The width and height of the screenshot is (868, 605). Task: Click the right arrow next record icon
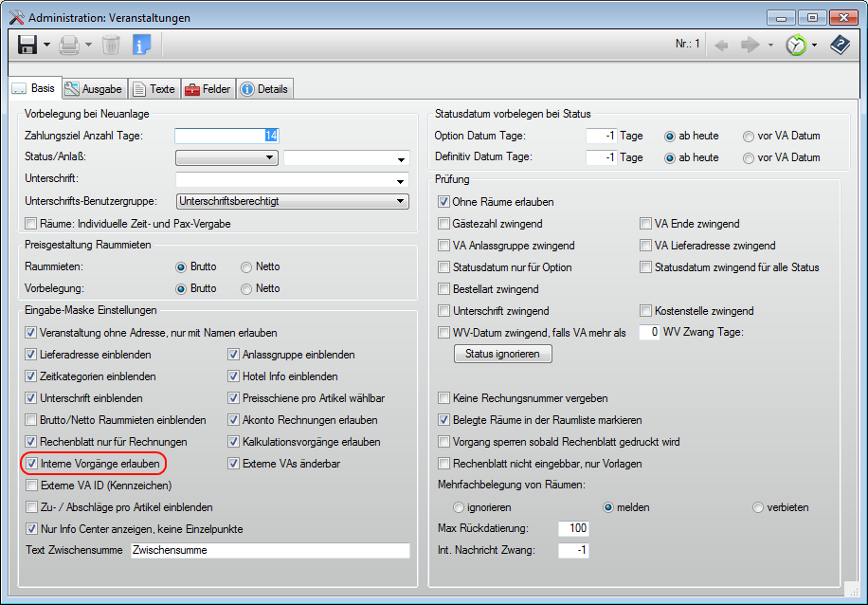pyautogui.click(x=750, y=45)
